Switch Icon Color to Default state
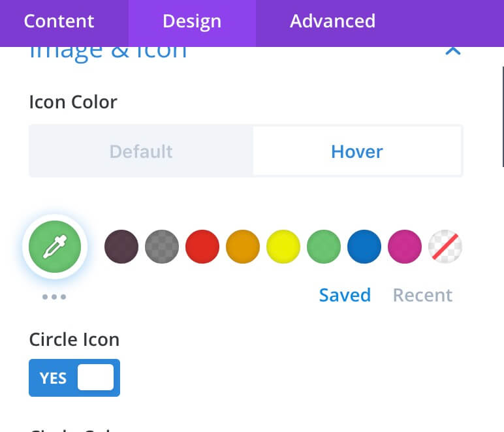The height and width of the screenshot is (432, 504). point(141,151)
